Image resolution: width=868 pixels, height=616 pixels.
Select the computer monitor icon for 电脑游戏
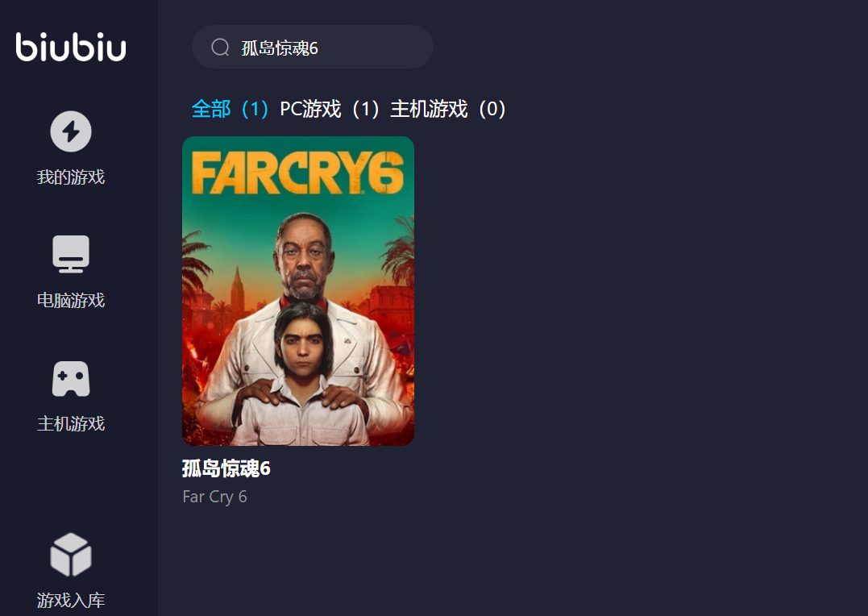coord(71,254)
